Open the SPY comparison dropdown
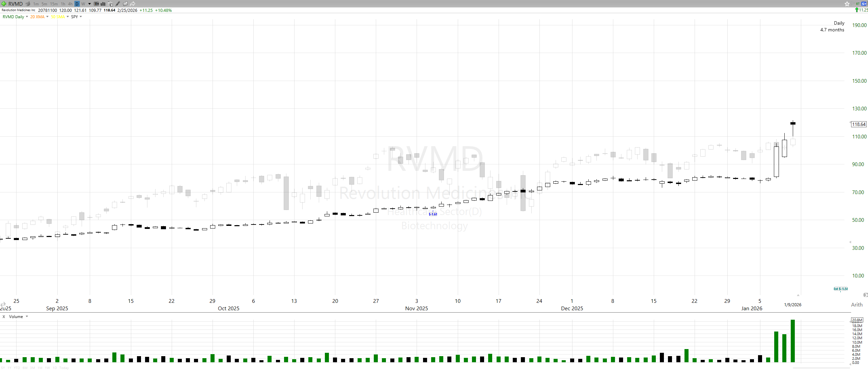Viewport: 868px width, 370px height. tap(81, 17)
